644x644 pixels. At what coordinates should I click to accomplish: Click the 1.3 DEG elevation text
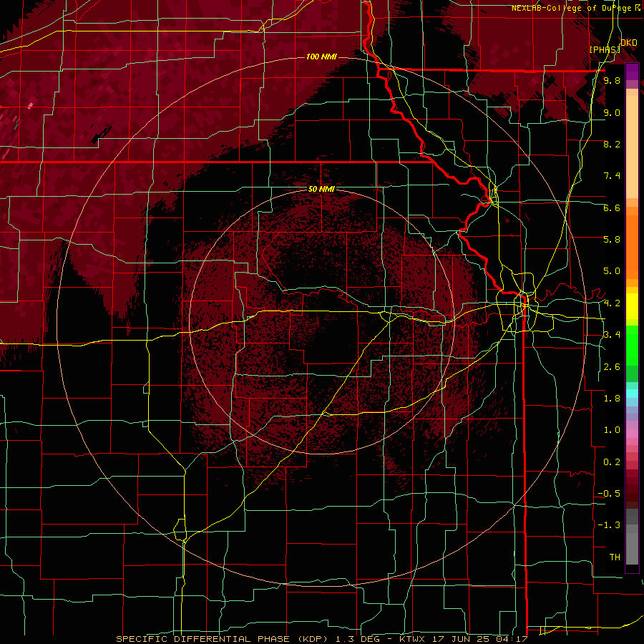[356, 639]
